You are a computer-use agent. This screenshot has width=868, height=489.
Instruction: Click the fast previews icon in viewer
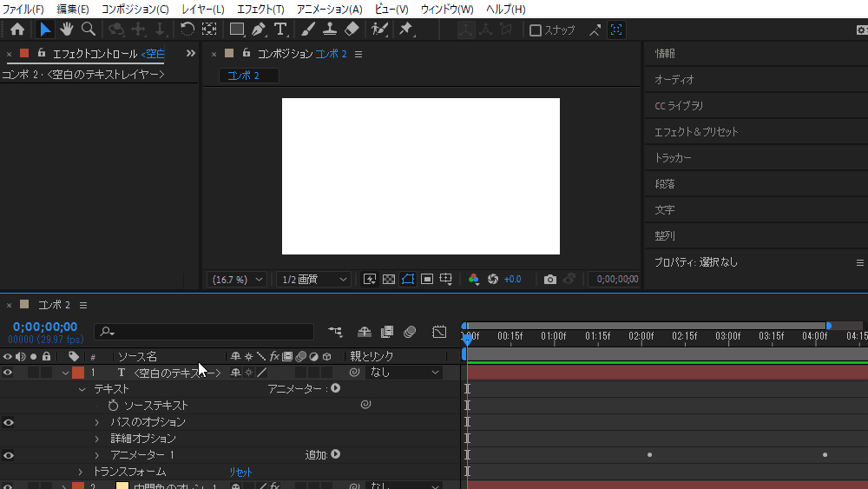369,279
